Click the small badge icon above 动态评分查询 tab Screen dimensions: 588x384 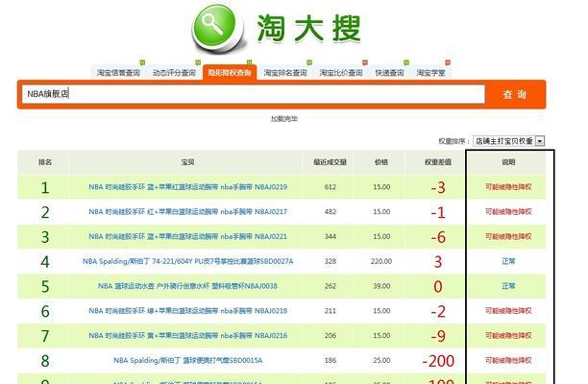tap(198, 62)
